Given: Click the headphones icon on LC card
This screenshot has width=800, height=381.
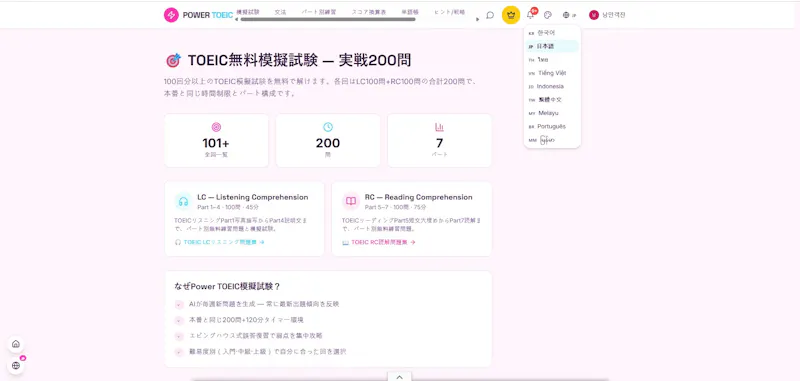Looking at the screenshot, I should (x=183, y=201).
